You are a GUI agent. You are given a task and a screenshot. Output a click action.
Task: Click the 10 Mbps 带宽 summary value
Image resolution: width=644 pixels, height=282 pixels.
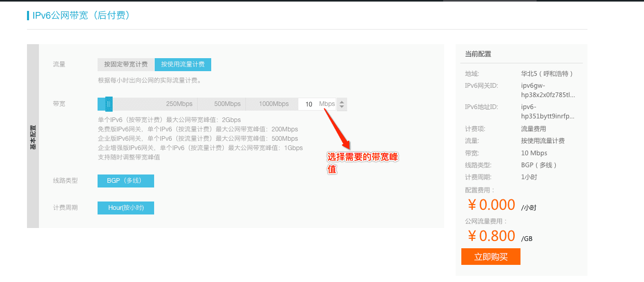[534, 153]
